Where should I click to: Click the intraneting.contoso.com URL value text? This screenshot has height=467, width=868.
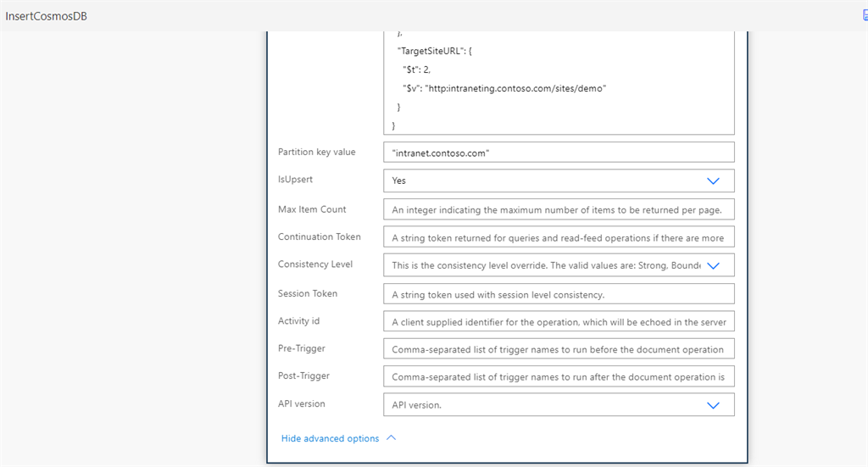click(x=515, y=88)
